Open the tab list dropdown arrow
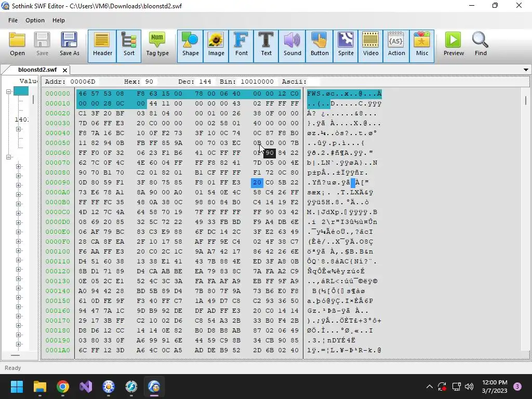The width and height of the screenshot is (532, 399). (x=526, y=70)
